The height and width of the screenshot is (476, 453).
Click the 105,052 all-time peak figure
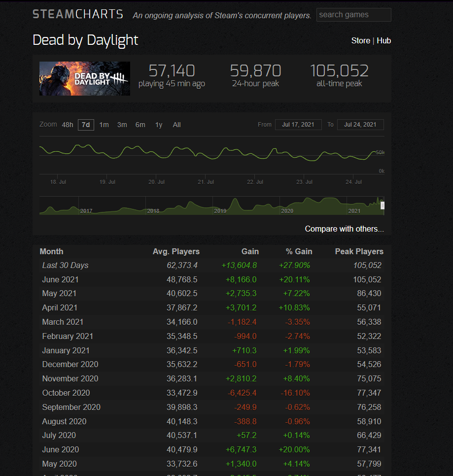[339, 71]
